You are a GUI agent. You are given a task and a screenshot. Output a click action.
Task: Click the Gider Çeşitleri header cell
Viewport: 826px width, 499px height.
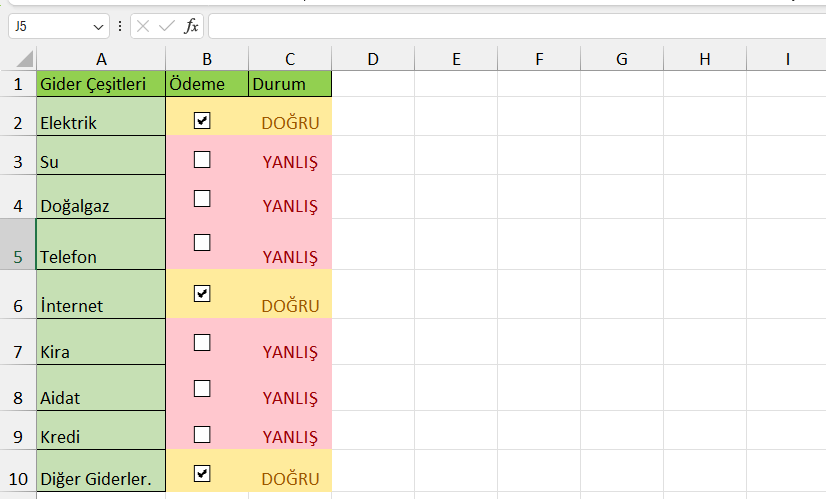(x=101, y=84)
